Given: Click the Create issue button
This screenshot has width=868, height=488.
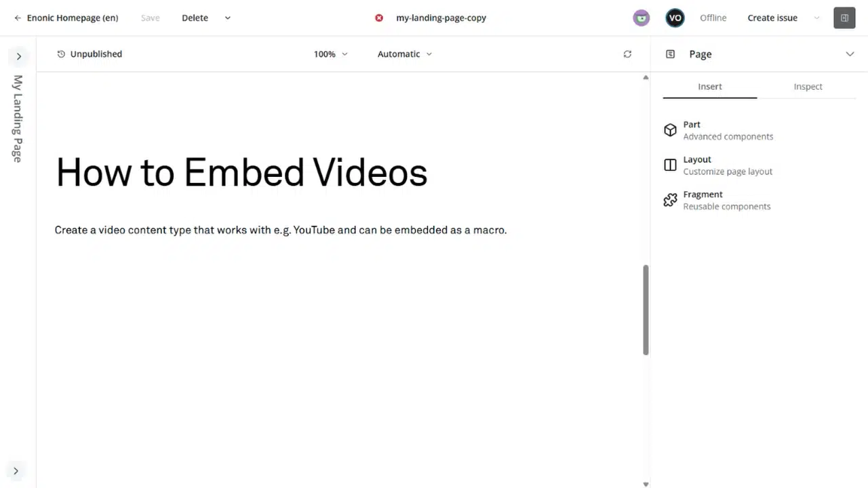Looking at the screenshot, I should pyautogui.click(x=772, y=18).
